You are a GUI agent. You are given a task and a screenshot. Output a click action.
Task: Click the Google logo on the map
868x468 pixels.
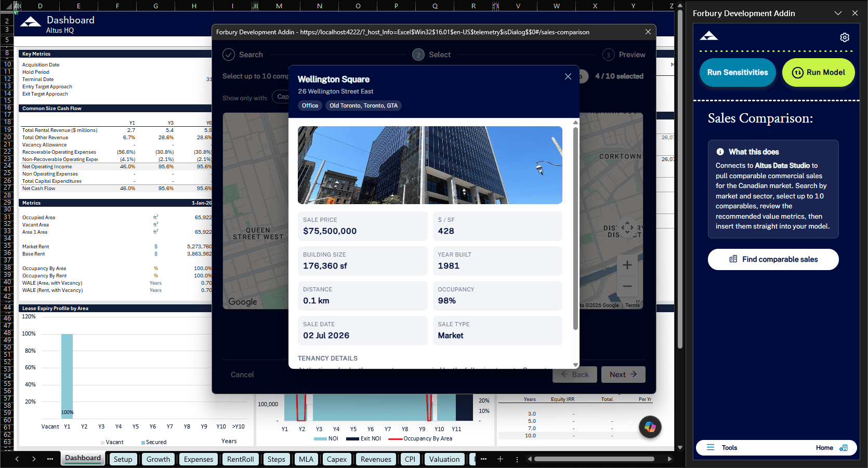point(243,302)
